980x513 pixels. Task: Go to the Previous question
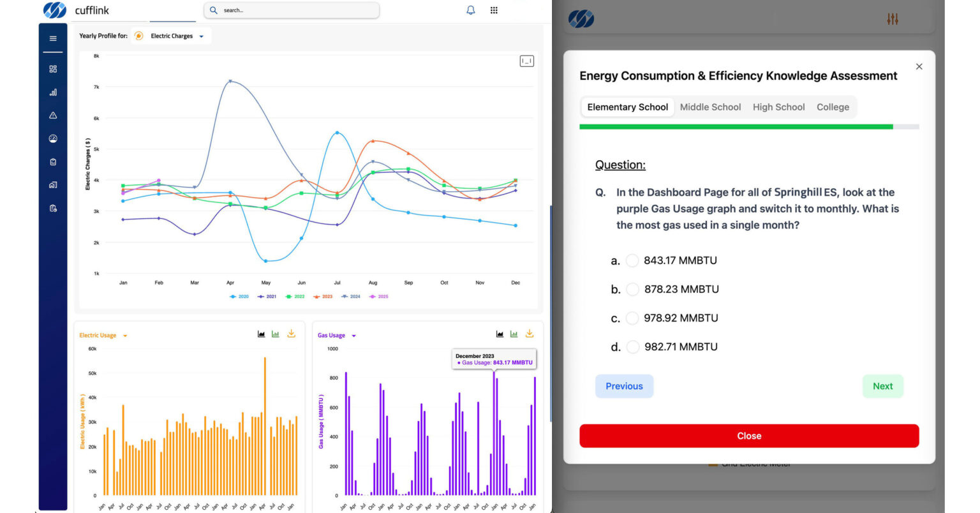click(x=624, y=386)
